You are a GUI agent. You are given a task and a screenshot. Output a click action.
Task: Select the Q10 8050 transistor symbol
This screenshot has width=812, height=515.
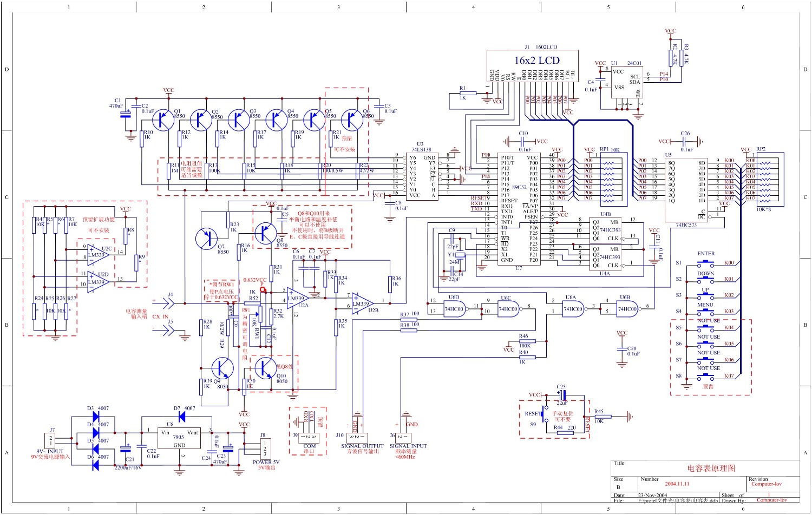coord(266,368)
